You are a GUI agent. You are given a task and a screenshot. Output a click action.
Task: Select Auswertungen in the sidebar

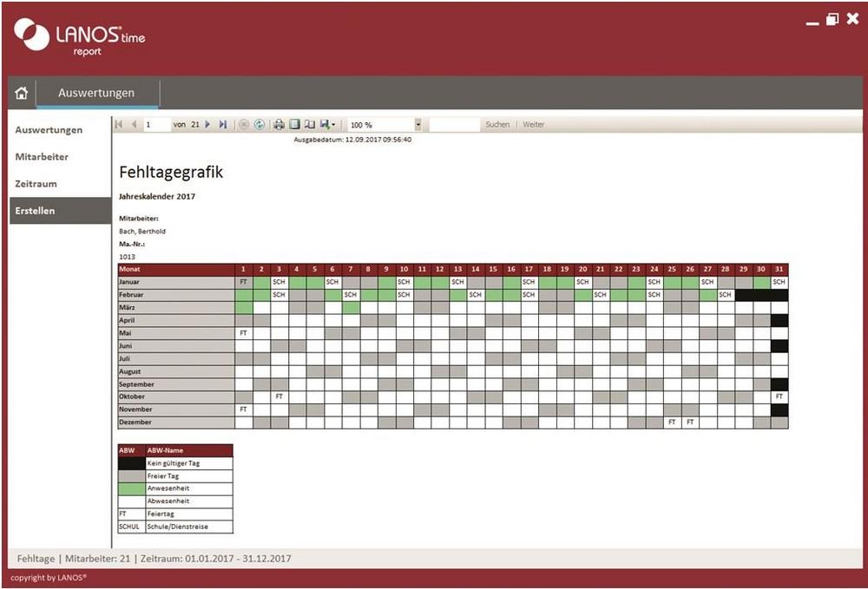[49, 130]
